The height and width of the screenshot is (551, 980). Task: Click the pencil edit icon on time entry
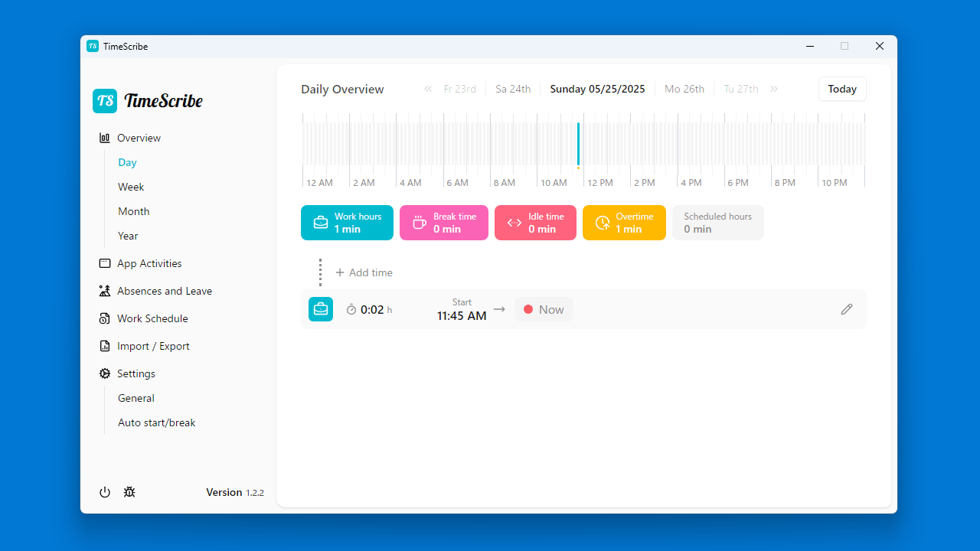[x=847, y=309]
